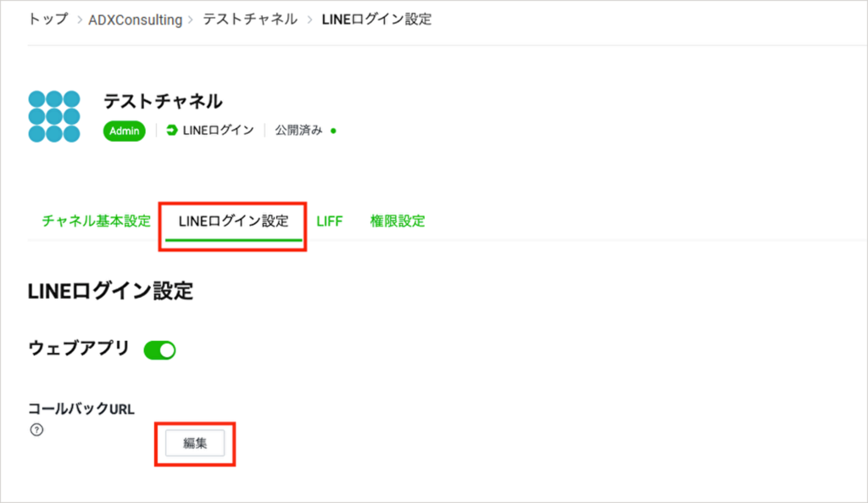868x503 pixels.
Task: Click the green LINEログイン arrow icon
Action: (x=173, y=131)
